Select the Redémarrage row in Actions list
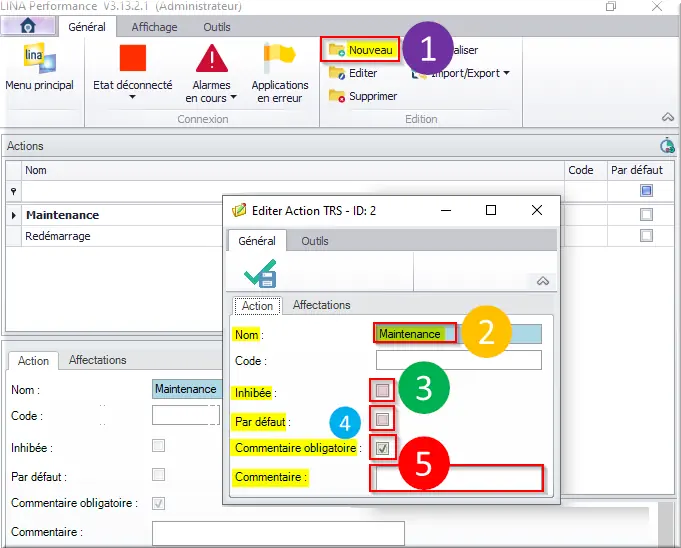The width and height of the screenshot is (681, 548). pos(58,236)
